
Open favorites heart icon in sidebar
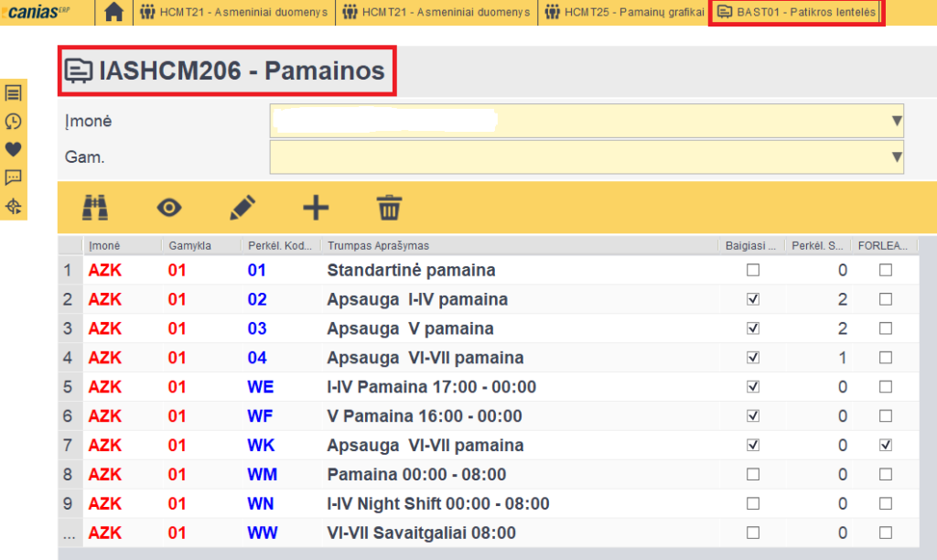(x=14, y=149)
